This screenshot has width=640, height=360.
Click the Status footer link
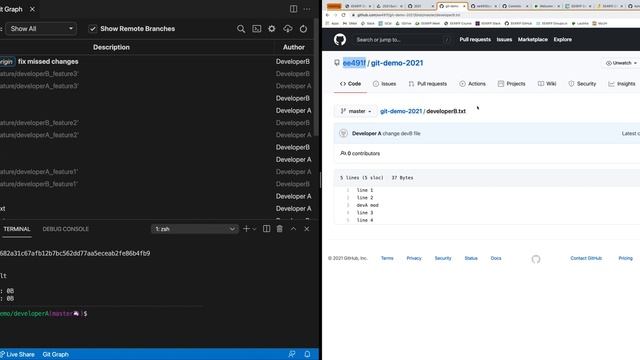[x=471, y=258]
